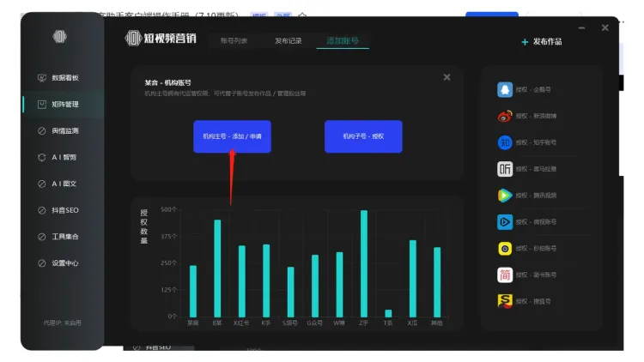
Task: Click the Z乎 bar in chart
Action: (364, 263)
